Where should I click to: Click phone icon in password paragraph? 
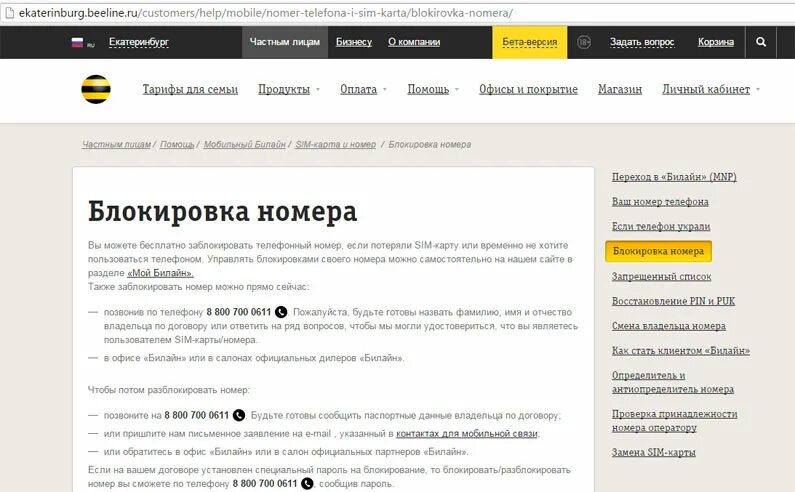pos(307,483)
